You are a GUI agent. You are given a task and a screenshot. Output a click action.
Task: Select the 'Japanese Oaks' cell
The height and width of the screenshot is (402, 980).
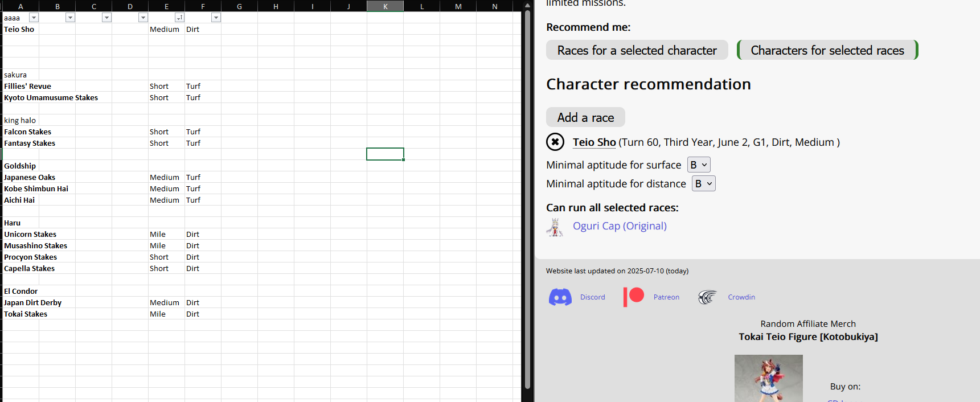click(21, 177)
